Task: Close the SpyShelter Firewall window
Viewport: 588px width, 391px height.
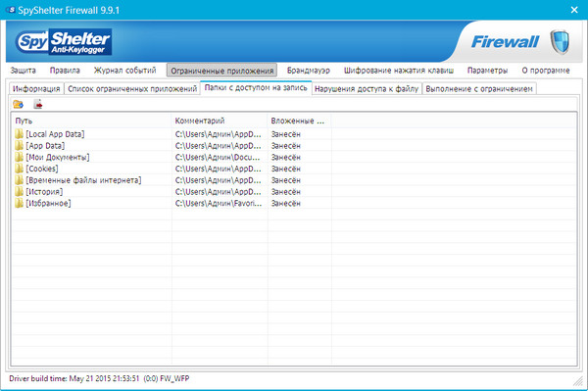Action: [x=574, y=10]
